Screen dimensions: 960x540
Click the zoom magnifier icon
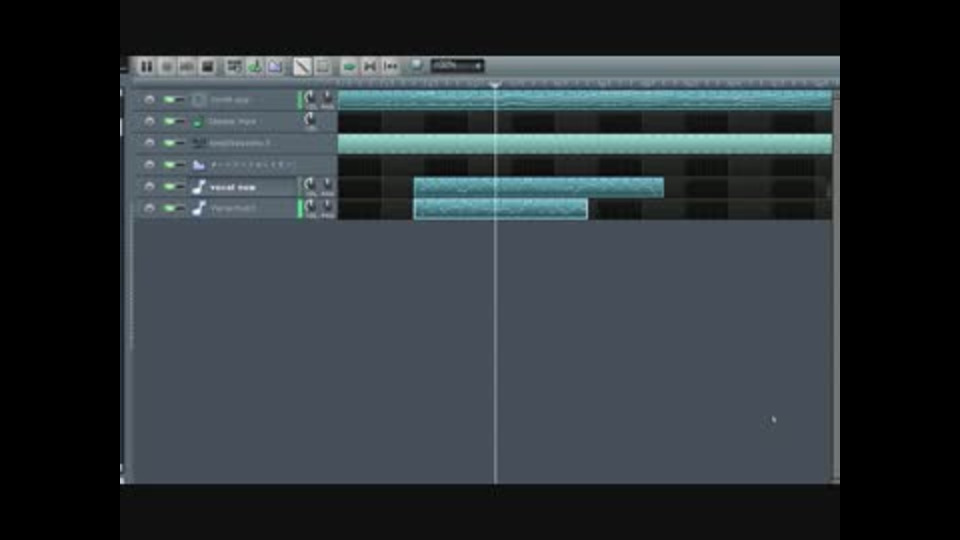[x=416, y=65]
